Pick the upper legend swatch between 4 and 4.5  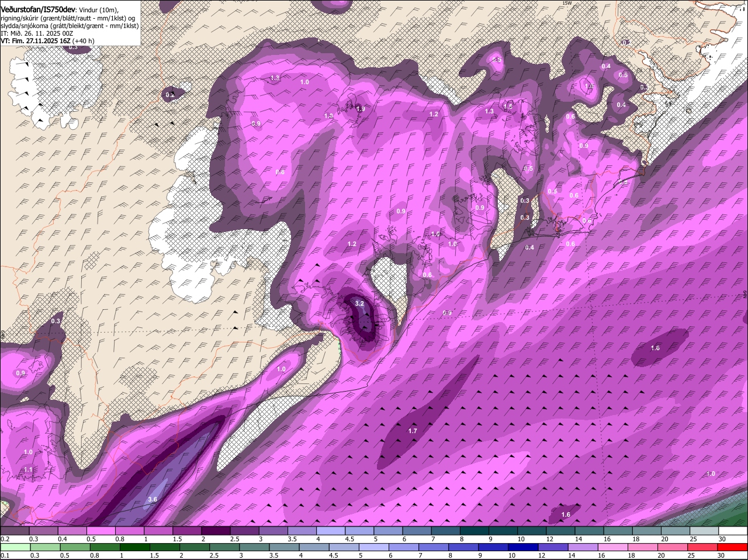coord(330,531)
